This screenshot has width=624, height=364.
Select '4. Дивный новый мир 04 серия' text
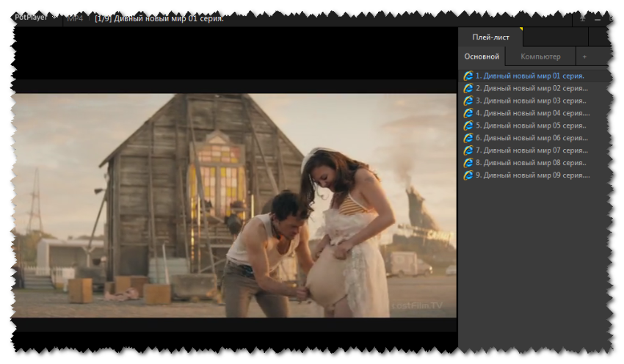point(533,113)
